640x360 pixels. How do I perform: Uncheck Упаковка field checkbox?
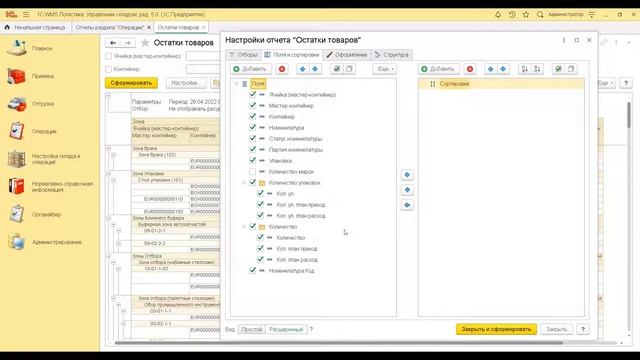pos(252,160)
